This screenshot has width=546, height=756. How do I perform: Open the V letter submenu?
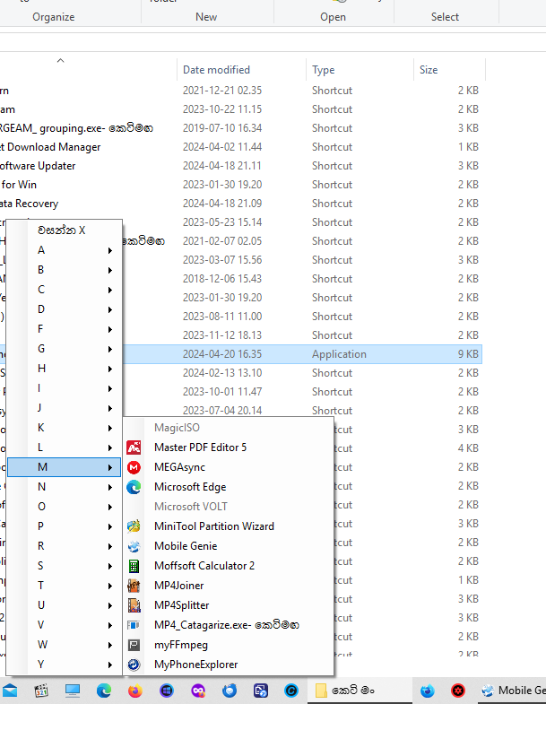click(x=64, y=625)
